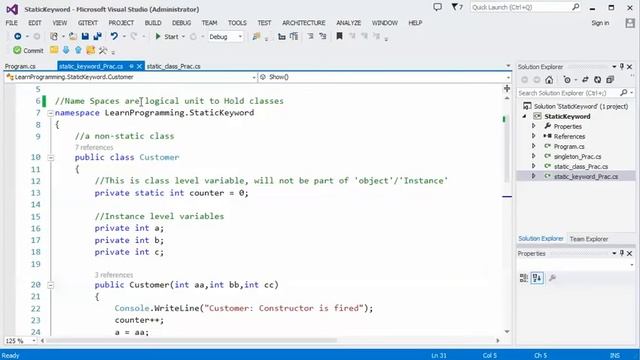Click the Collapse All icon in Solution Explorer
Screen dimensions: 640x360
coord(610,80)
